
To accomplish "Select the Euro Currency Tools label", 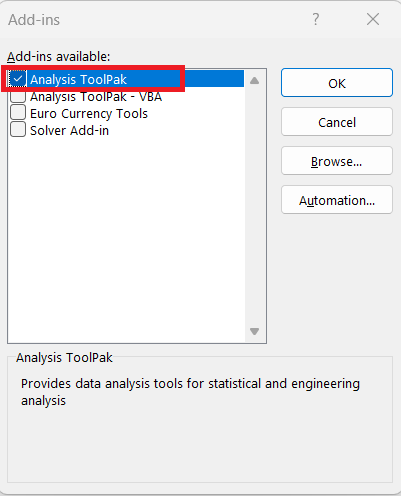I will 89,114.
